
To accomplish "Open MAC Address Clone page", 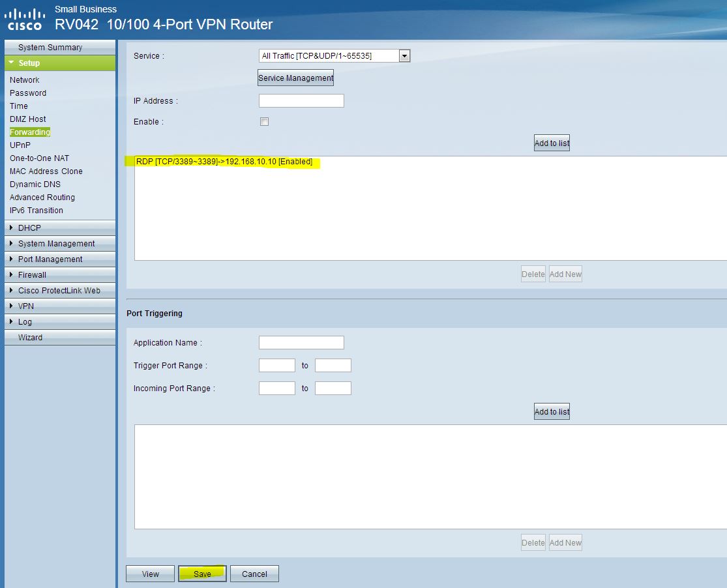I will 46,171.
